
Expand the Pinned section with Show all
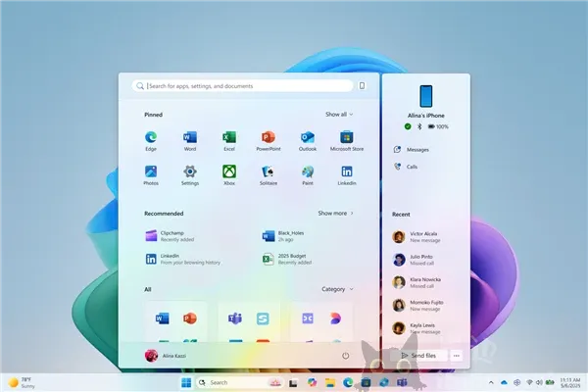pos(339,114)
